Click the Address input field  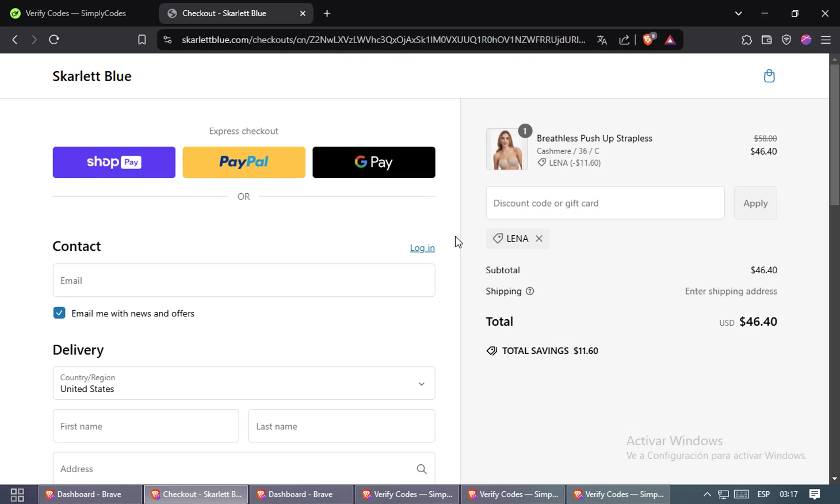click(244, 469)
